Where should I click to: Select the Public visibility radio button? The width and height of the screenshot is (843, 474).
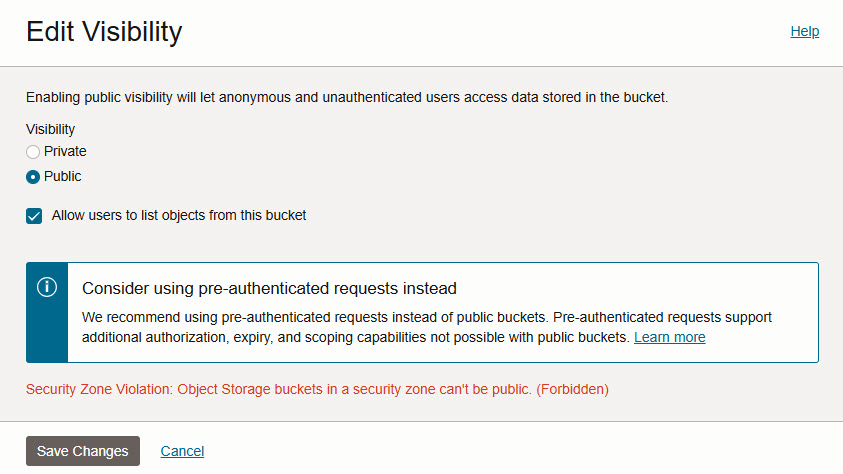(x=33, y=177)
